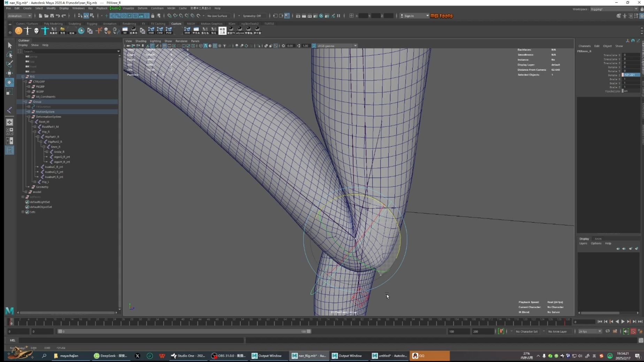Expand the Ankle_R joint in Outliner
Image resolution: width=644 pixels, height=362 pixels.
coord(47,152)
